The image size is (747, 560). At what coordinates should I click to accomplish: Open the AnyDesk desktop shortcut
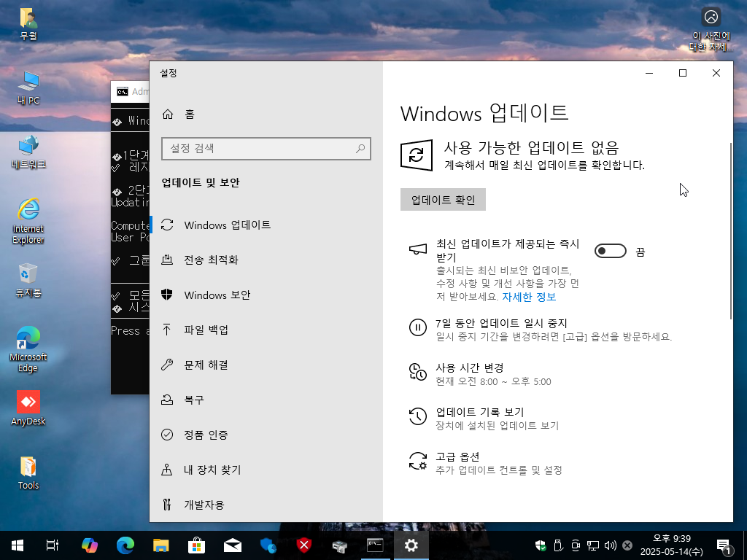click(x=28, y=408)
